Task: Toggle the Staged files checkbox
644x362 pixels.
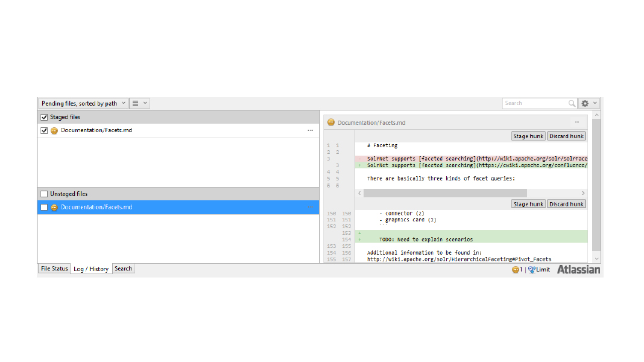Action: click(x=44, y=117)
